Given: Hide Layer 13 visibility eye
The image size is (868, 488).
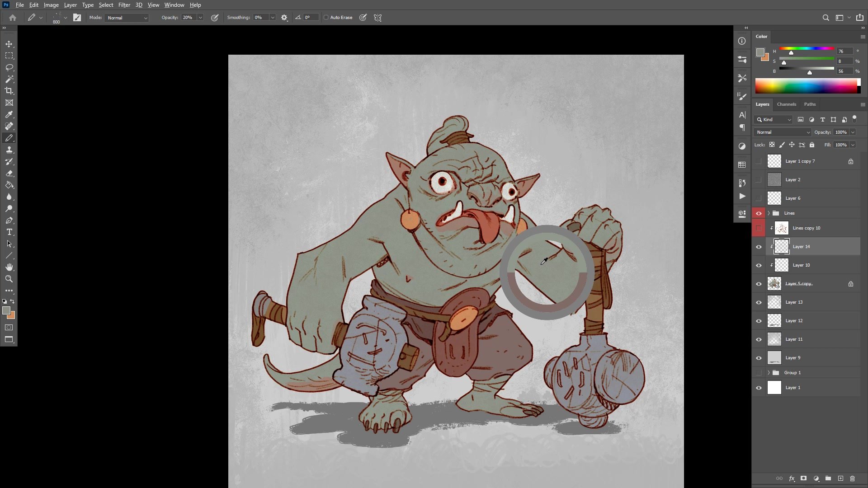Looking at the screenshot, I should (x=759, y=302).
